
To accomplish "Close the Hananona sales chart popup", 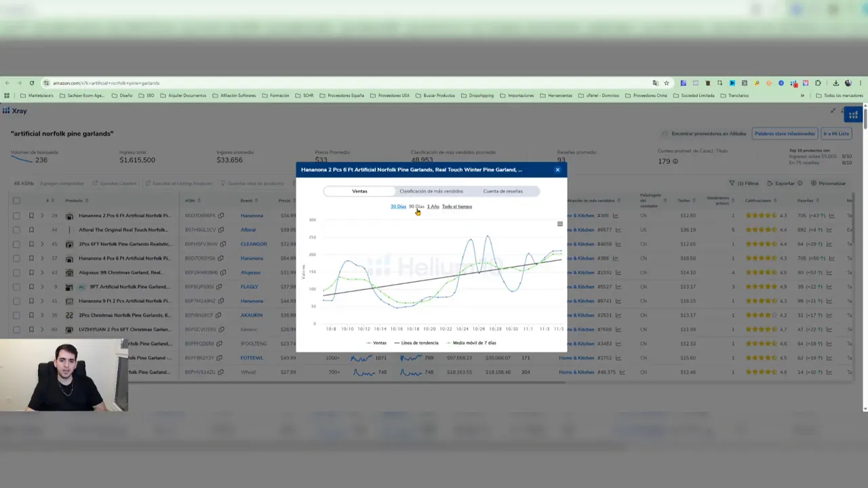I will pos(557,169).
